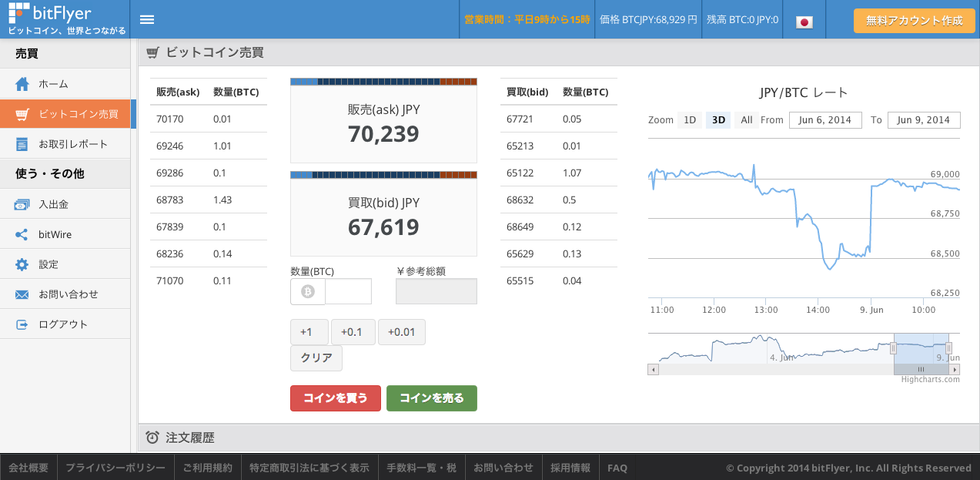This screenshot has height=480, width=980.
Task: Click the logout icon in sidebar
Action: point(22,324)
